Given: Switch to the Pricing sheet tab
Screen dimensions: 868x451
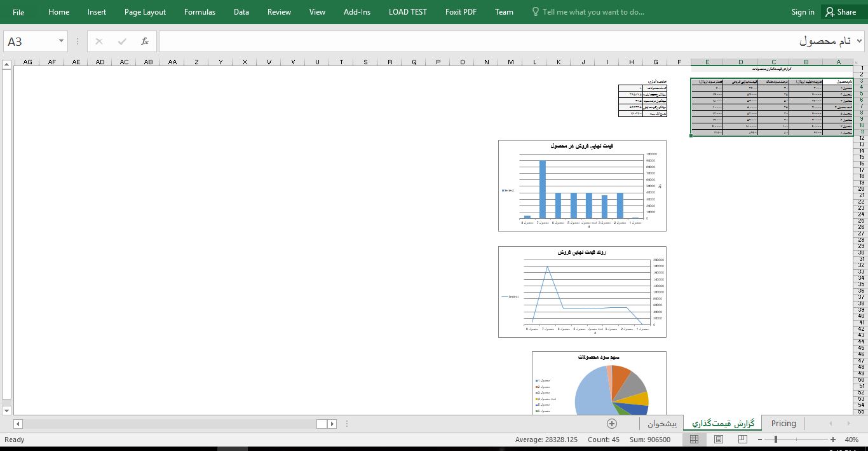Looking at the screenshot, I should tap(783, 424).
